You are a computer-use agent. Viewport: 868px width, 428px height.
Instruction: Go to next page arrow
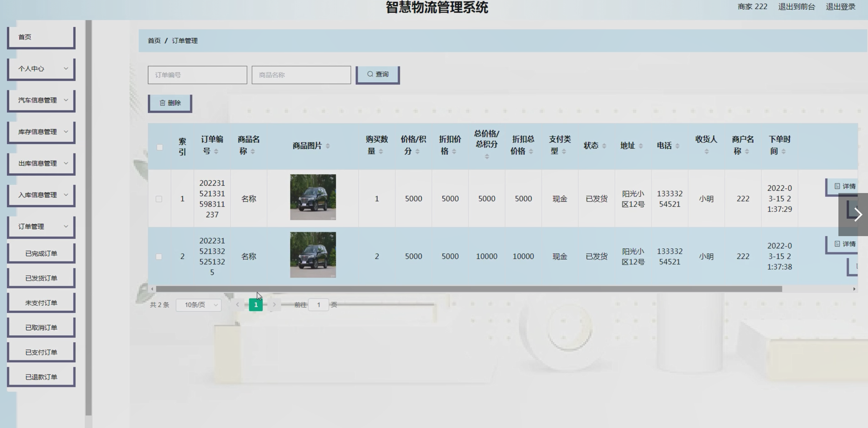pyautogui.click(x=274, y=305)
